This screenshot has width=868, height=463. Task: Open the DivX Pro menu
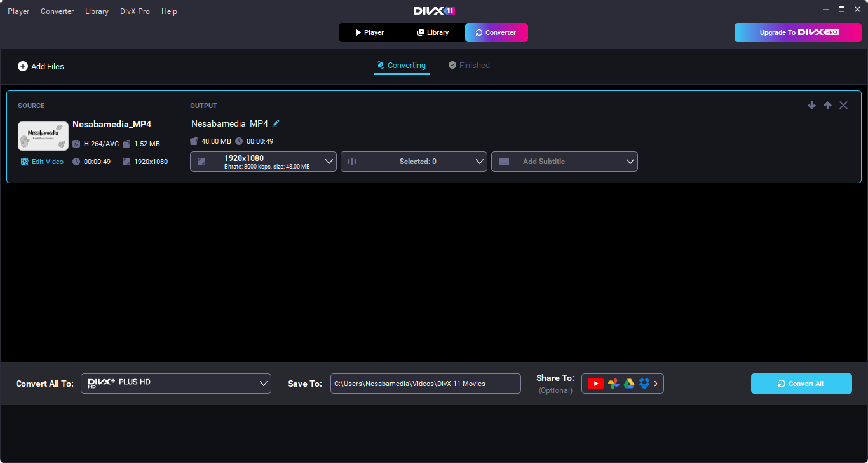[x=135, y=11]
